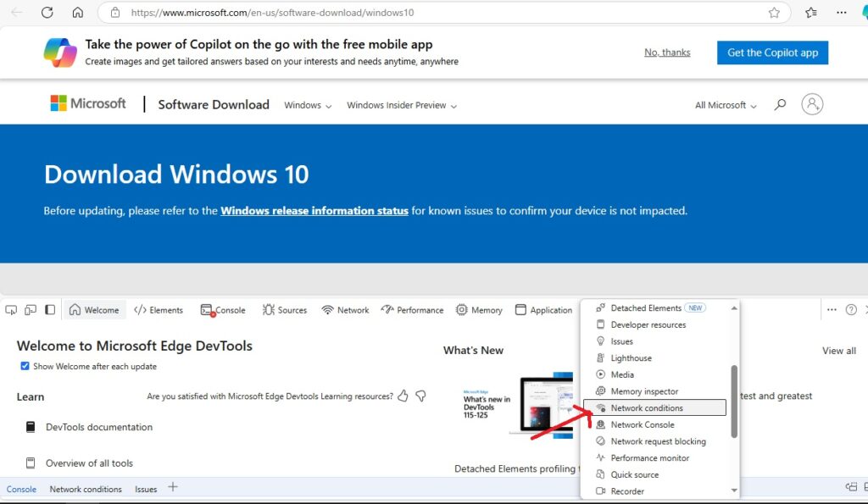Choose Developer resources from the tools menu
This screenshot has width=868, height=504.
(655, 324)
